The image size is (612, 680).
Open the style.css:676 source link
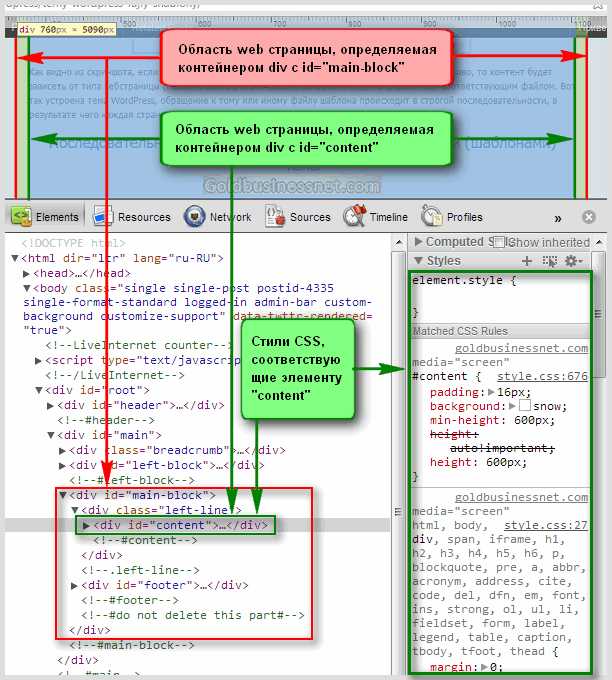pyautogui.click(x=542, y=377)
